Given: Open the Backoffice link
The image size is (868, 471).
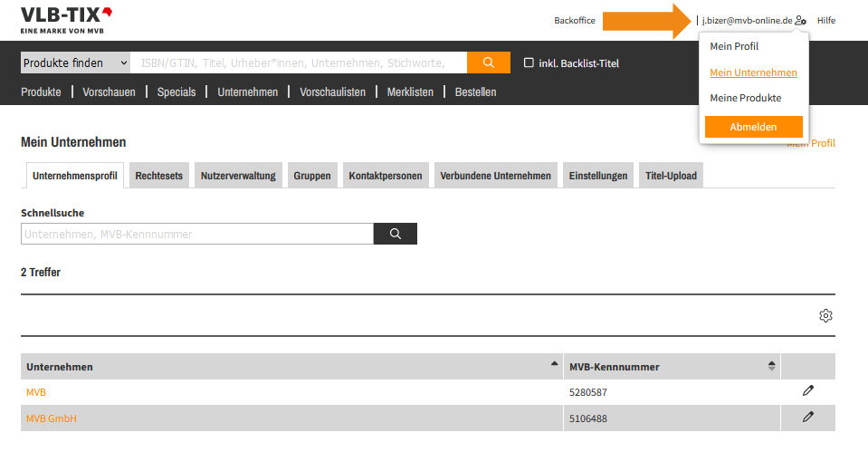Looking at the screenshot, I should pos(575,21).
